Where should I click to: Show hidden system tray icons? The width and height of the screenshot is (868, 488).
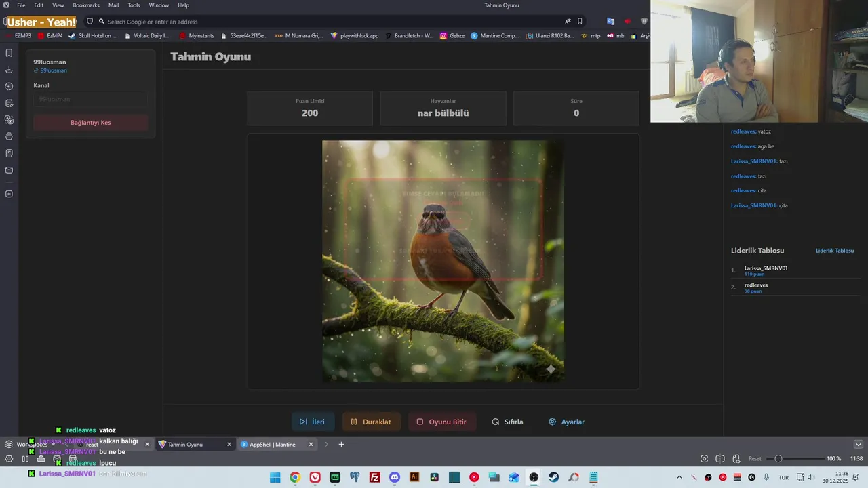tap(679, 477)
